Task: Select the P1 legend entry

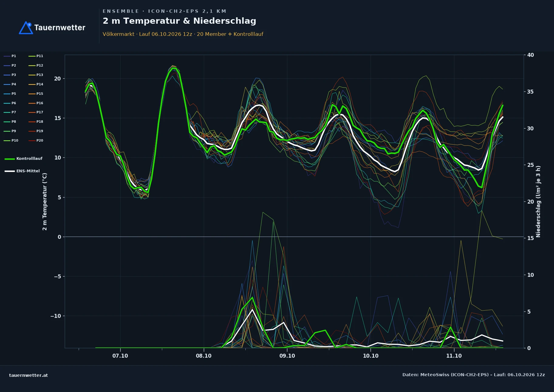Action: tap(10, 56)
